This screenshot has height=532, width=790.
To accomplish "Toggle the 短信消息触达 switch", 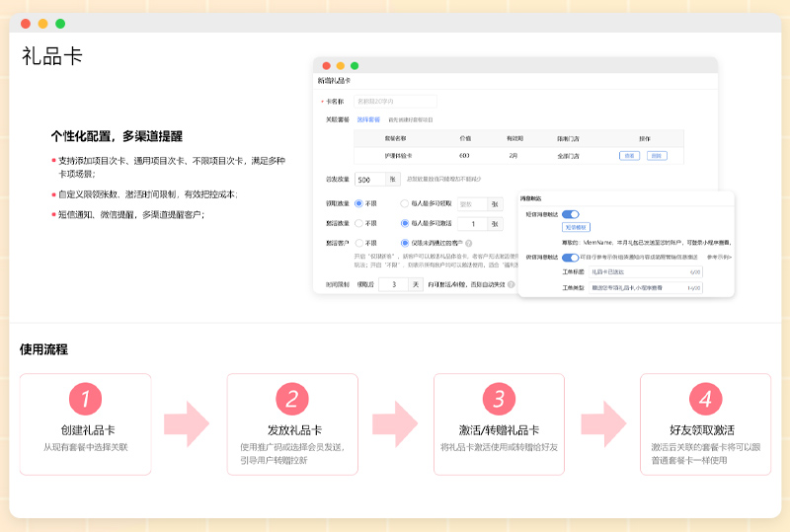I will tap(571, 214).
